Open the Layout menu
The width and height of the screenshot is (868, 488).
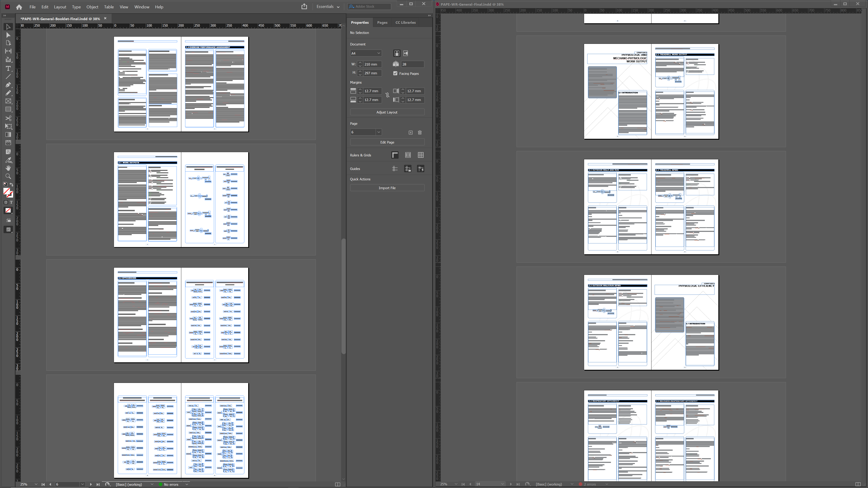(x=60, y=7)
